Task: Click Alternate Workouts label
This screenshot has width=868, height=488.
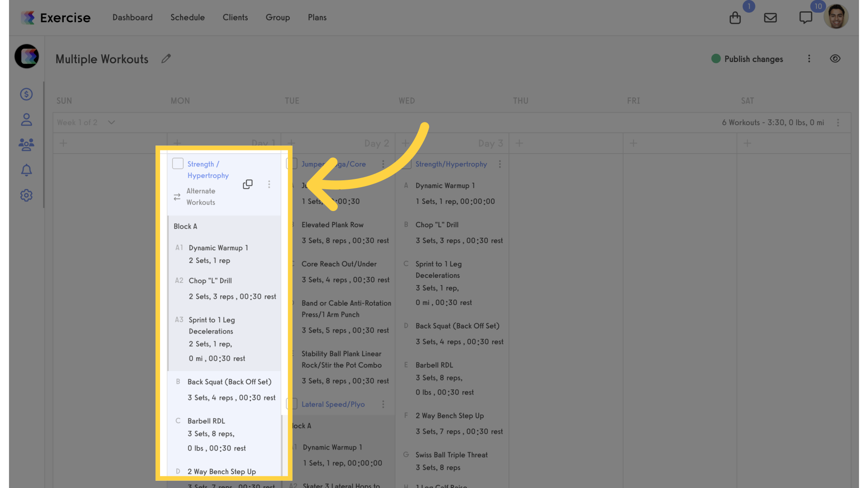Action: [201, 197]
